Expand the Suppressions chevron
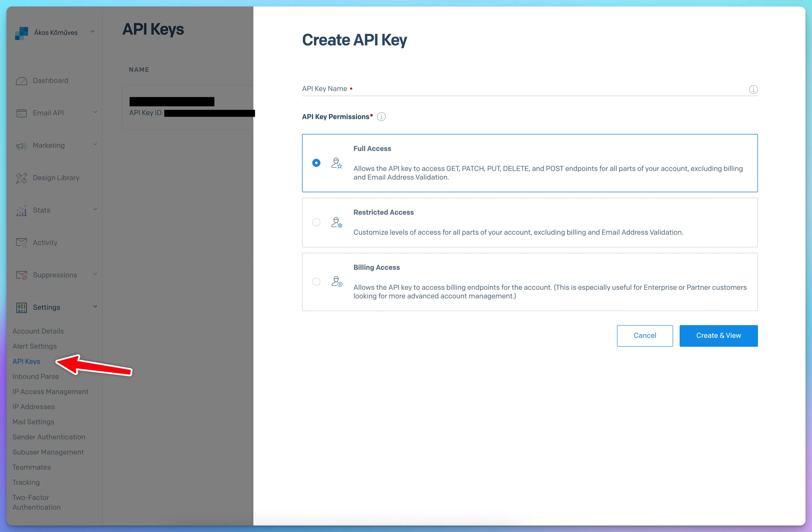Screen dimensions: 812x532 [95, 274]
